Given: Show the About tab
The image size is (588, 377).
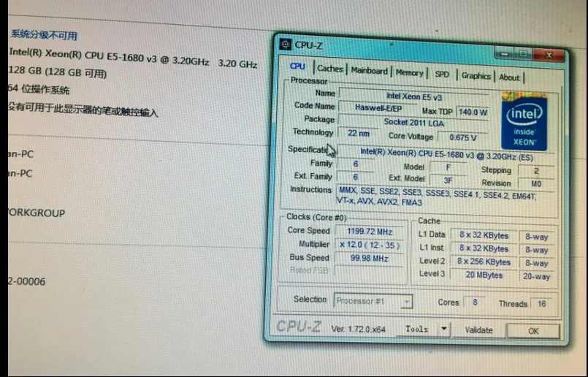Looking at the screenshot, I should tap(509, 77).
